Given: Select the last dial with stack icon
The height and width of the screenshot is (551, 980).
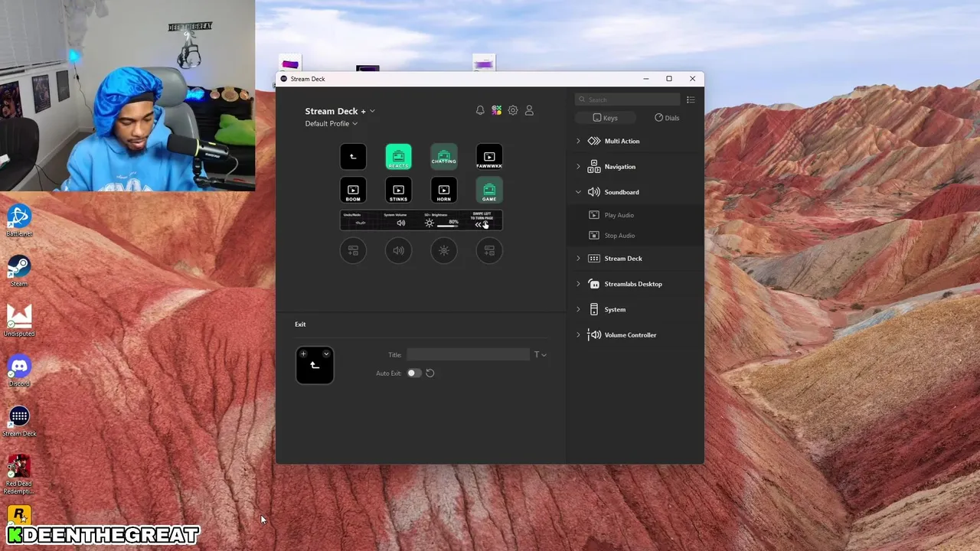Looking at the screenshot, I should 489,250.
